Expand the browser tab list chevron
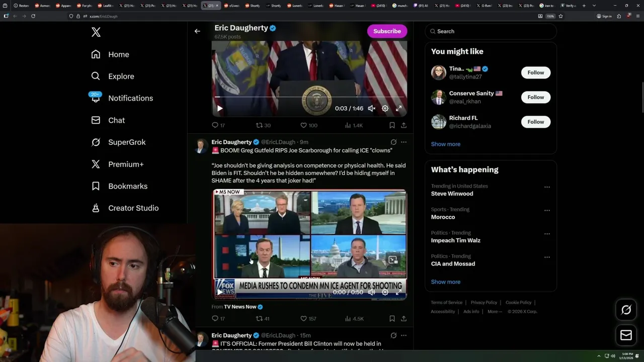 click(594, 6)
